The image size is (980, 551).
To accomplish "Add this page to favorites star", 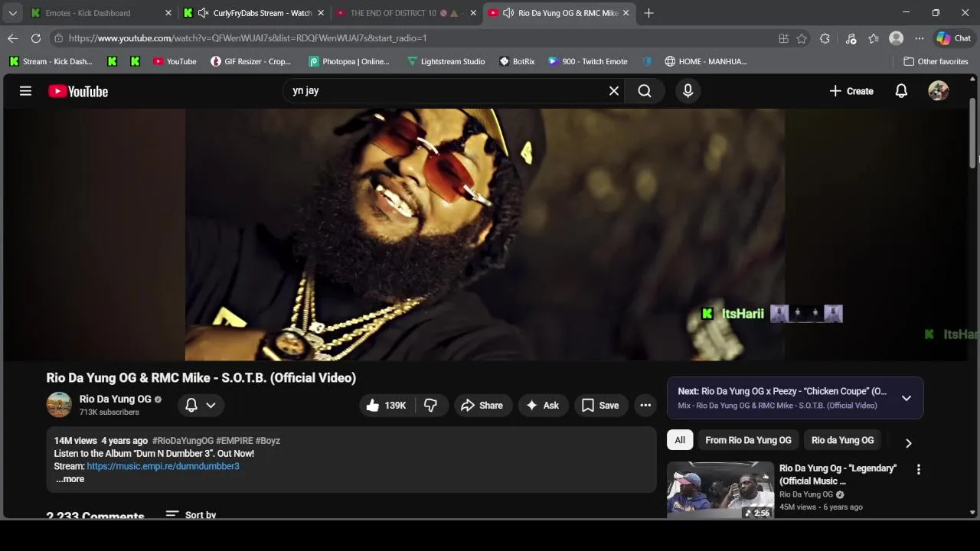I will [802, 38].
